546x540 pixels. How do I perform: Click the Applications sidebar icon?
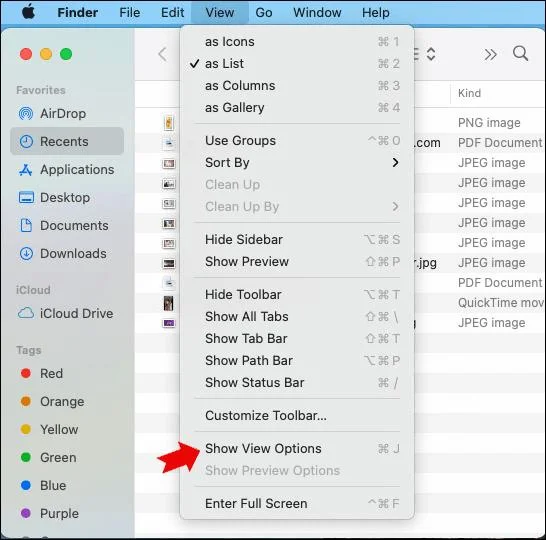pyautogui.click(x=26, y=170)
